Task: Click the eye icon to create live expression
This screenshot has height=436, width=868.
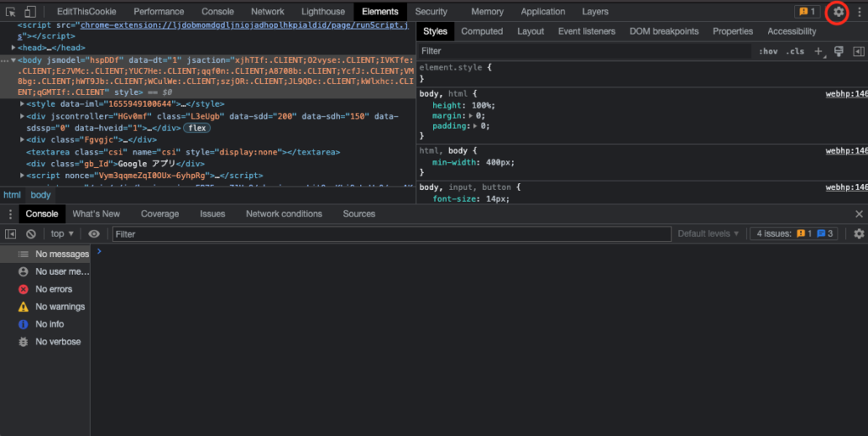Action: [94, 234]
